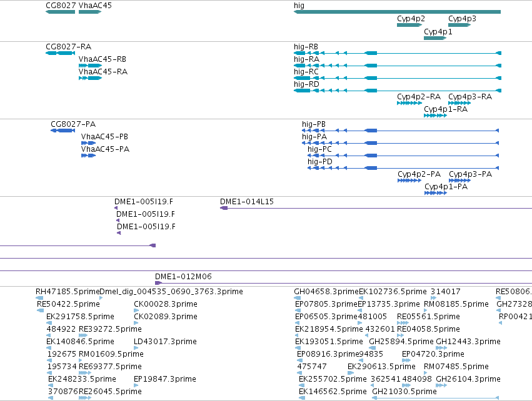Click the VhaAC45-RA transcript label
Image resolution: width=532 pixels, height=401 pixels.
(103, 72)
